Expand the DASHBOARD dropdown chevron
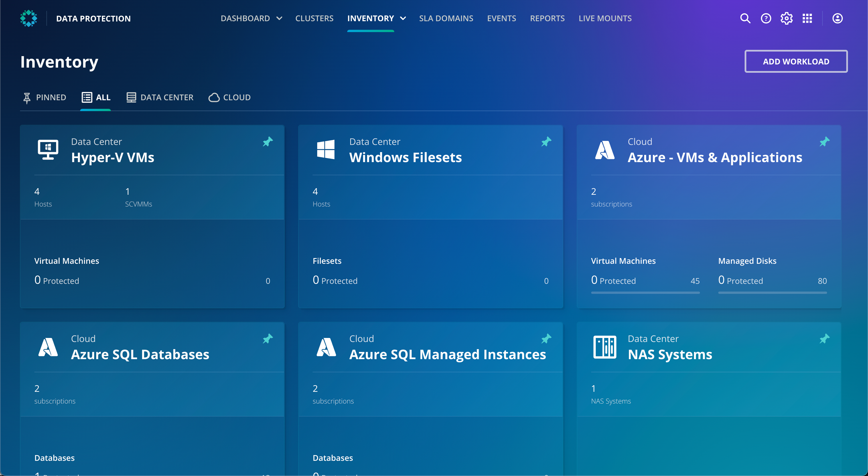 279,19
